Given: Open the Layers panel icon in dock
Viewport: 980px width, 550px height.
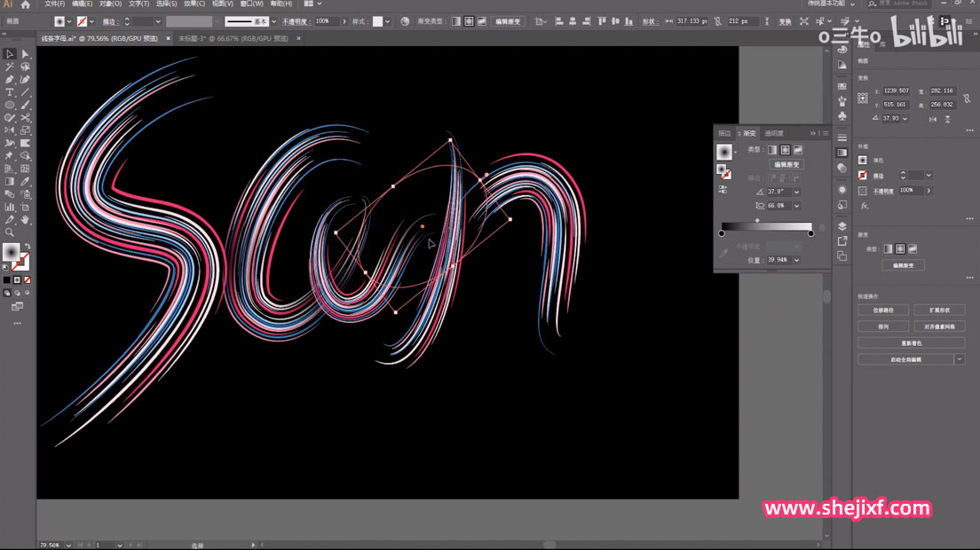Looking at the screenshot, I should (x=842, y=226).
